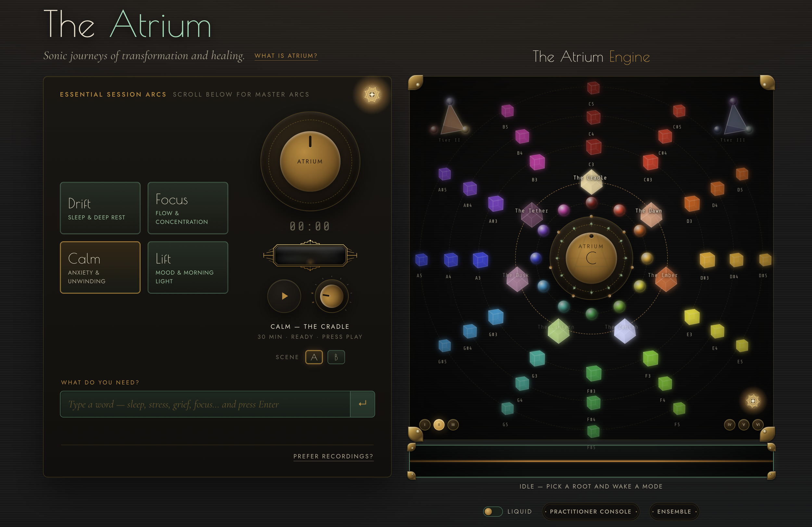
Task: Select tier button II
Action: tap(439, 425)
